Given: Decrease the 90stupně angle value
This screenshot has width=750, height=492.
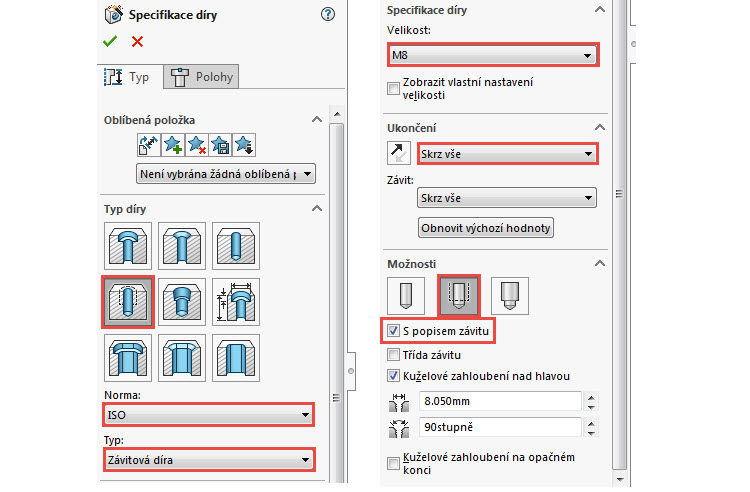Looking at the screenshot, I should tap(591, 432).
